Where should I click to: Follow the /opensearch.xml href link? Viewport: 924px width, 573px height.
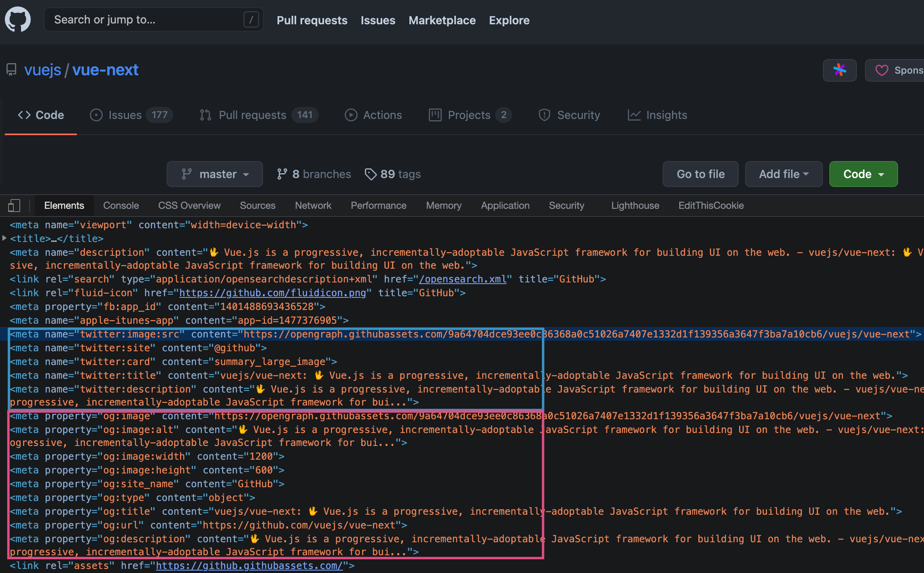(462, 279)
